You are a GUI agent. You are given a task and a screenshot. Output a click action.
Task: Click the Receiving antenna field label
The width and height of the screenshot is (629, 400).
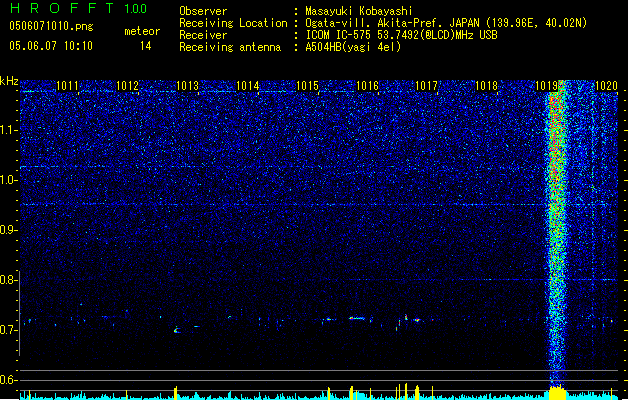tap(230, 47)
